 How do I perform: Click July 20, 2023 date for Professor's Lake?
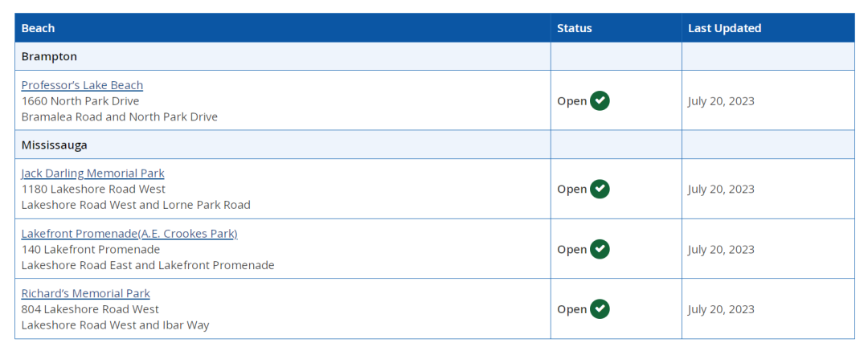(x=721, y=101)
